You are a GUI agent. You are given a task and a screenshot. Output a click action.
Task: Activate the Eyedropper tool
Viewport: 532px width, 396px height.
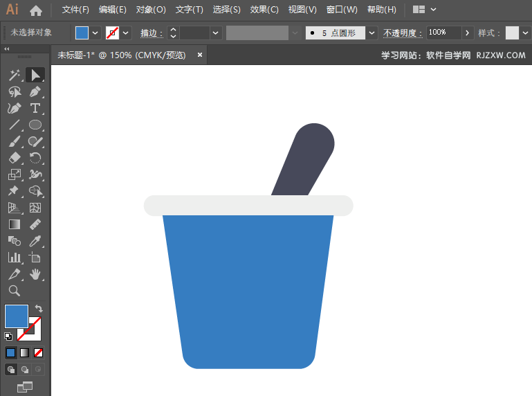(x=35, y=241)
